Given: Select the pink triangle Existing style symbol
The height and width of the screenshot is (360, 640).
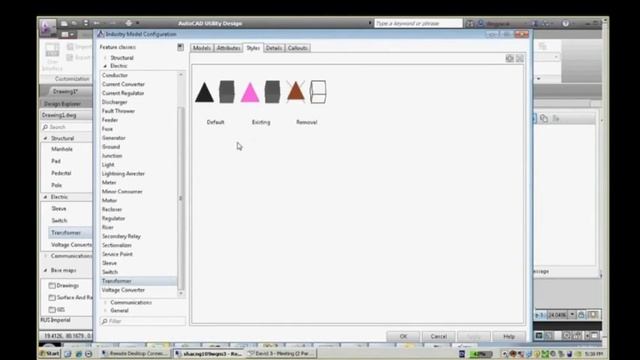Looking at the screenshot, I should coord(250,92).
